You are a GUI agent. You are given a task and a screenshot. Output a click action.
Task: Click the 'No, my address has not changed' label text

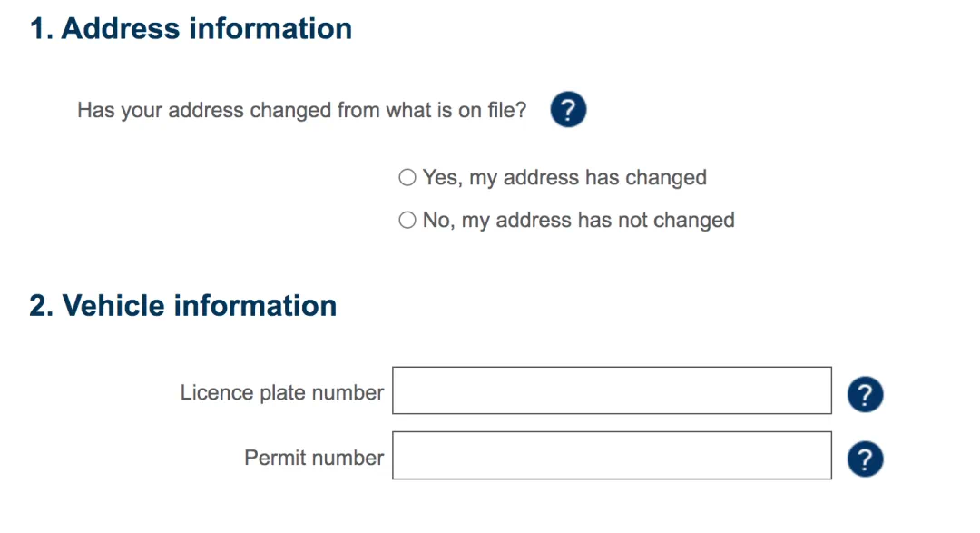(579, 221)
